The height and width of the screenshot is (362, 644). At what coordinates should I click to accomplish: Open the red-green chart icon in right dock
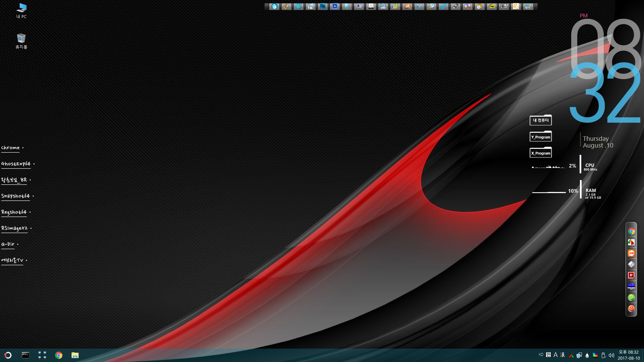pos(631,242)
